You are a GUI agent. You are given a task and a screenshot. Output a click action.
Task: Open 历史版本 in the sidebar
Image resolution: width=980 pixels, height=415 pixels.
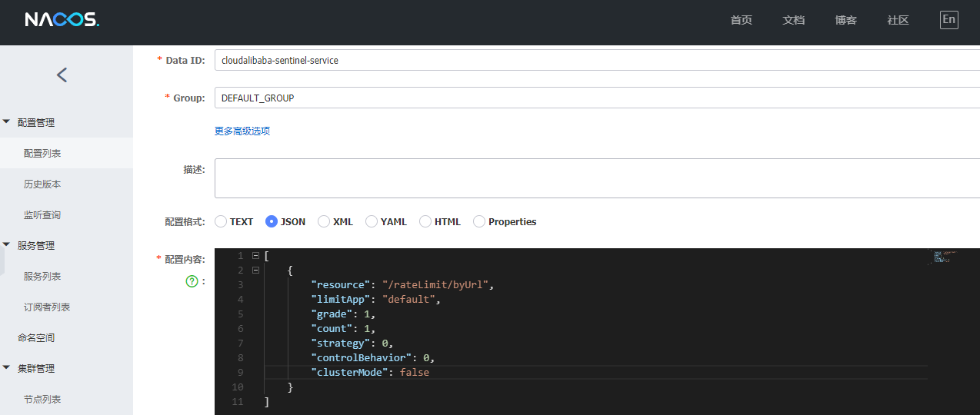coord(42,184)
